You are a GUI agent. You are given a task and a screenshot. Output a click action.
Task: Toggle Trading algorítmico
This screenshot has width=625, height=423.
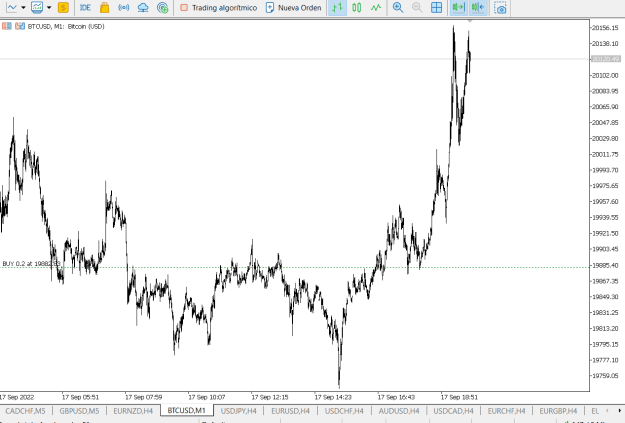click(218, 8)
